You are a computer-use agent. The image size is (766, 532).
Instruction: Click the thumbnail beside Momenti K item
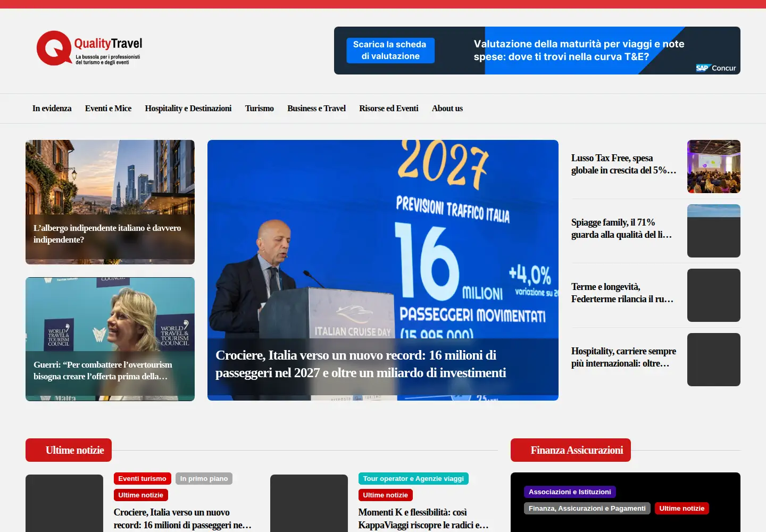[309, 503]
